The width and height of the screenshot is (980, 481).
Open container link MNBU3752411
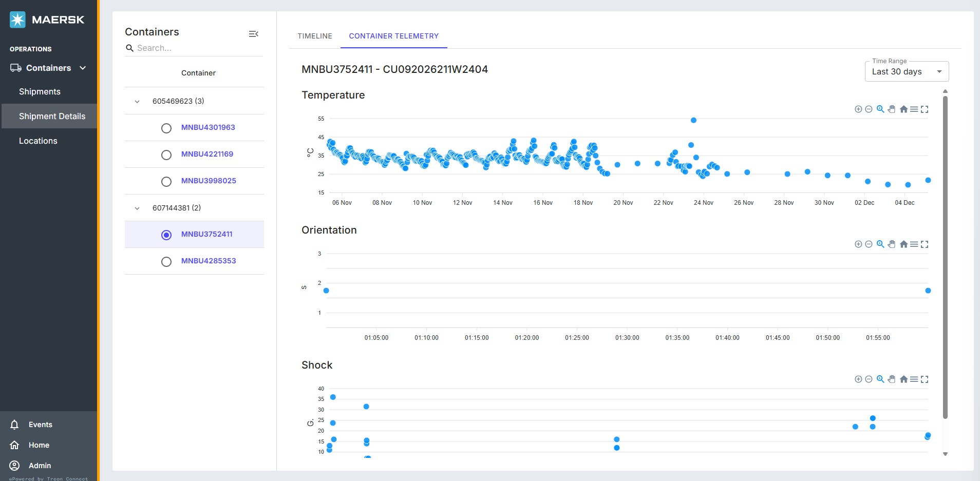(x=206, y=234)
